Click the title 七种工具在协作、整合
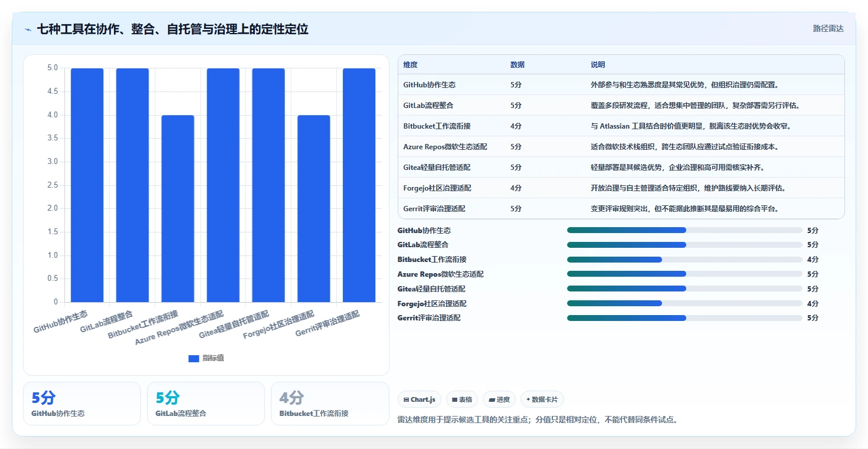This screenshot has height=449, width=868. pos(173,29)
